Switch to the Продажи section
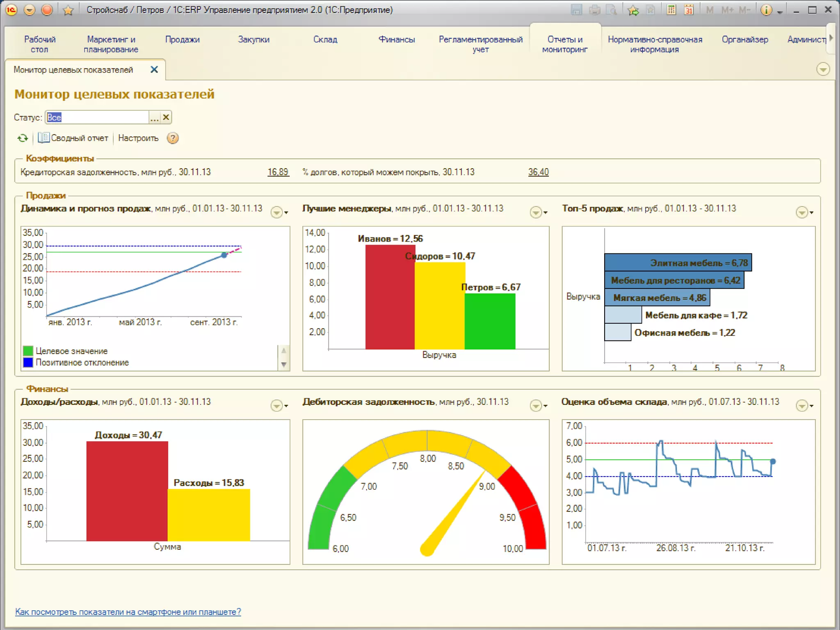Viewport: 840px width, 630px height. coord(182,39)
